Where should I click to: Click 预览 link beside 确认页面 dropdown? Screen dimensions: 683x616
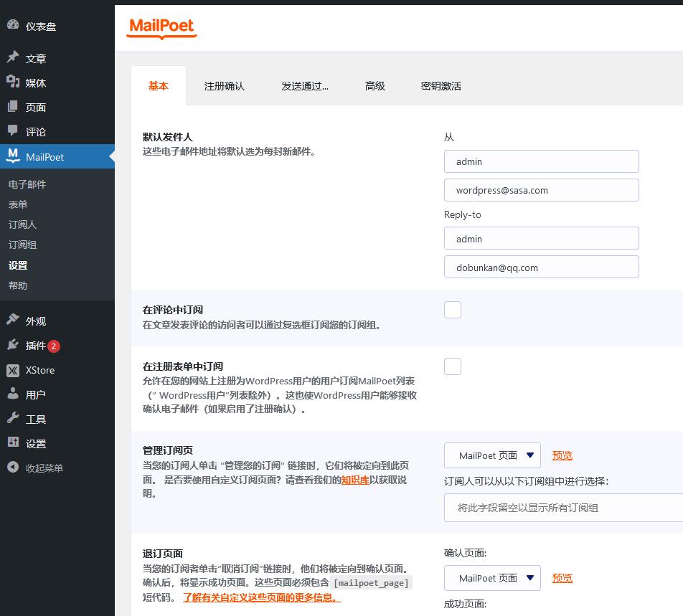(562, 578)
